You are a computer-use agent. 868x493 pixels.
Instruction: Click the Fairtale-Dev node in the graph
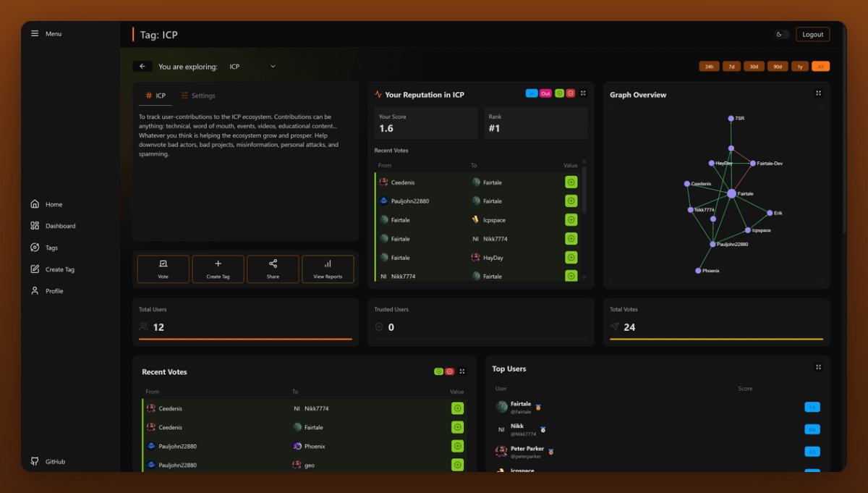[752, 164]
